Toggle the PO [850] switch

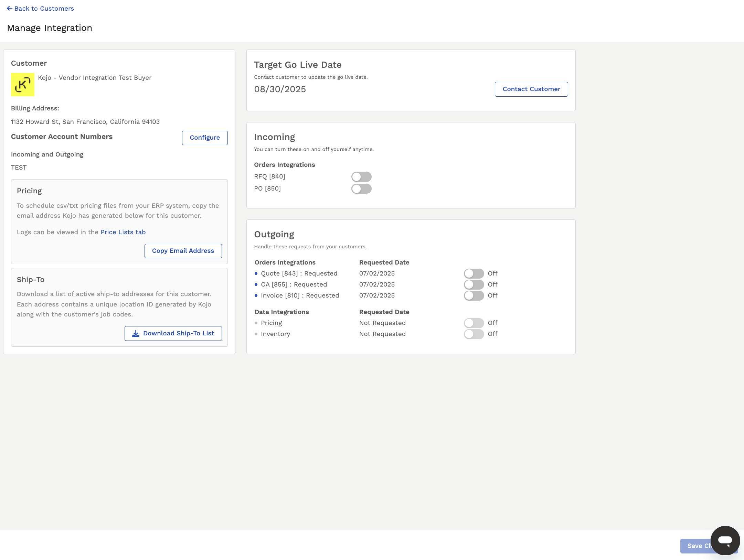click(361, 189)
